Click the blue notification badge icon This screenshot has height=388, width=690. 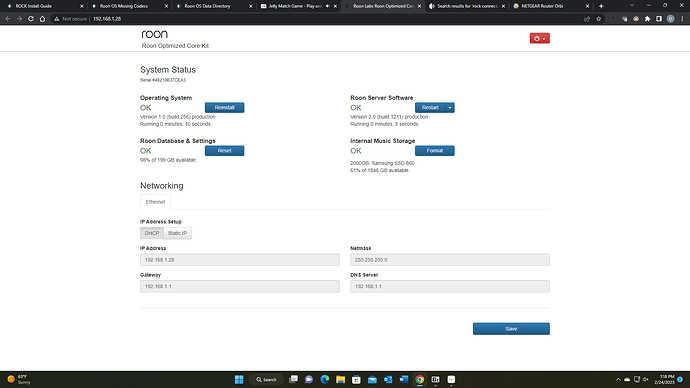tap(680, 380)
